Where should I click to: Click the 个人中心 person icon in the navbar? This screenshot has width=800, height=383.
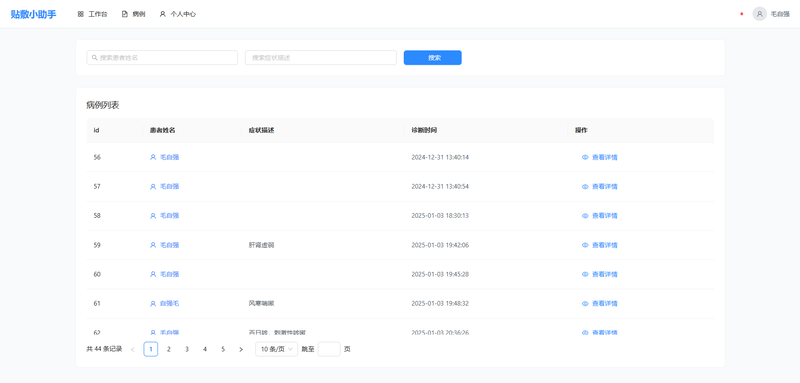click(162, 14)
